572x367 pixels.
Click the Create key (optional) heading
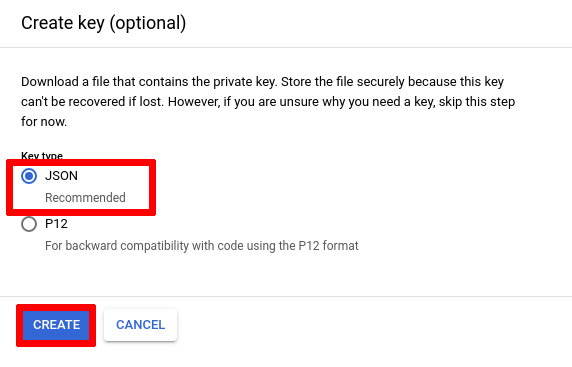104,23
